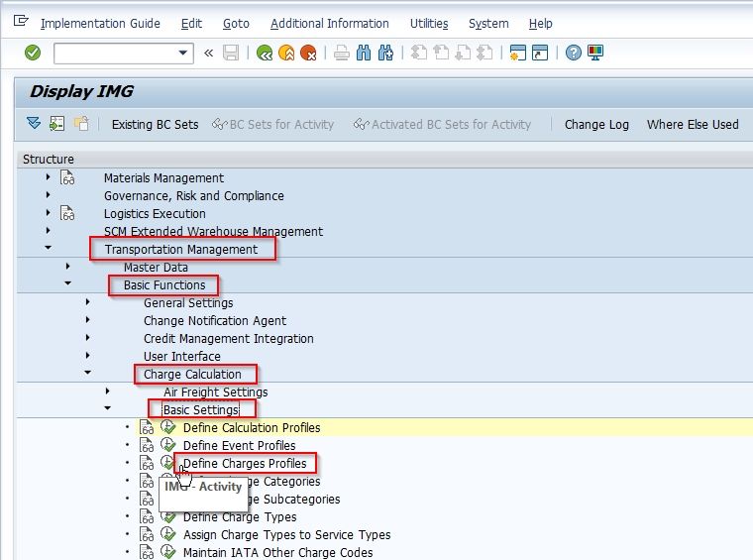This screenshot has height=560, width=753.
Task: Expand the Air Freight Settings node
Action: tap(107, 391)
